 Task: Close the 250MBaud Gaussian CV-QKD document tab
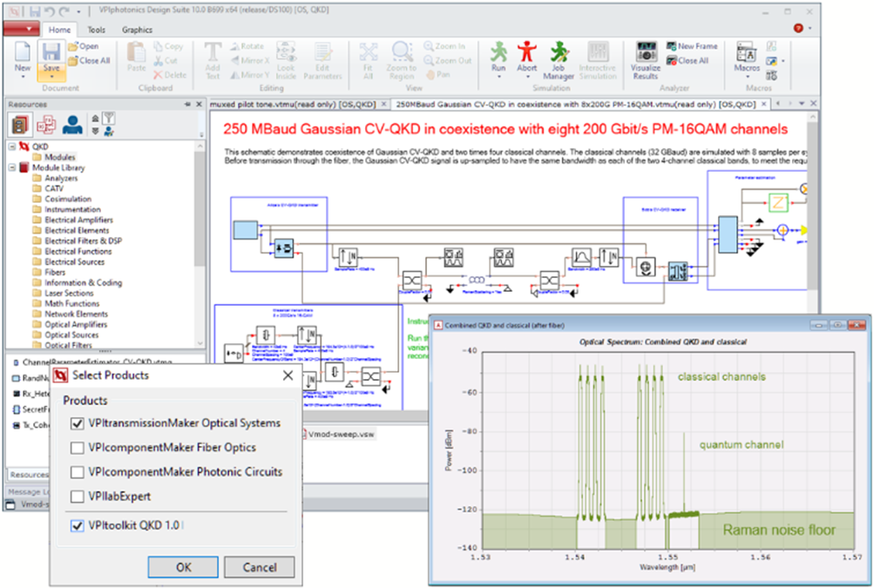(x=764, y=105)
